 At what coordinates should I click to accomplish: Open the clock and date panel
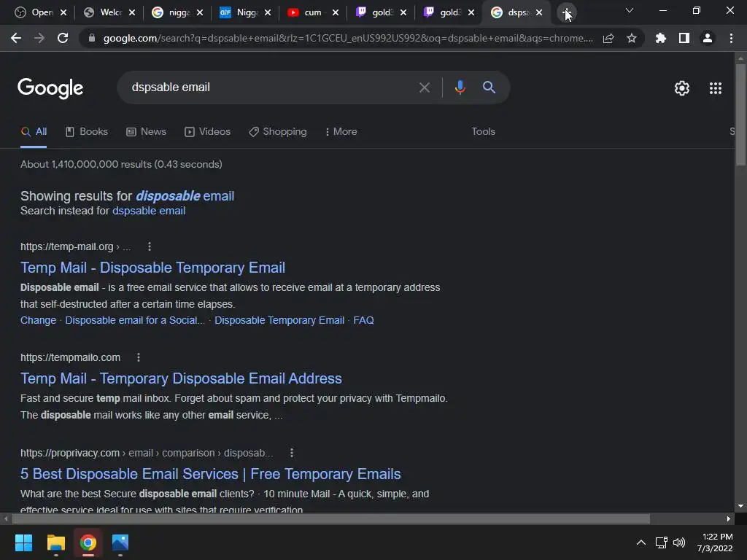coord(715,542)
